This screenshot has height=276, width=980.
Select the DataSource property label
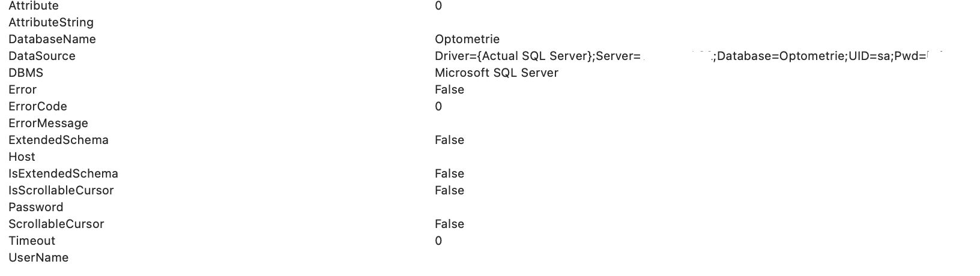coord(42,56)
